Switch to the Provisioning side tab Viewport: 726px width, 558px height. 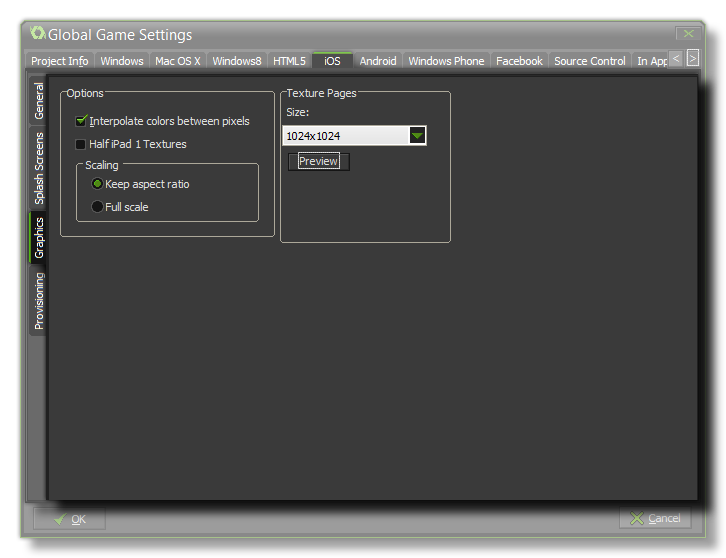tap(39, 300)
